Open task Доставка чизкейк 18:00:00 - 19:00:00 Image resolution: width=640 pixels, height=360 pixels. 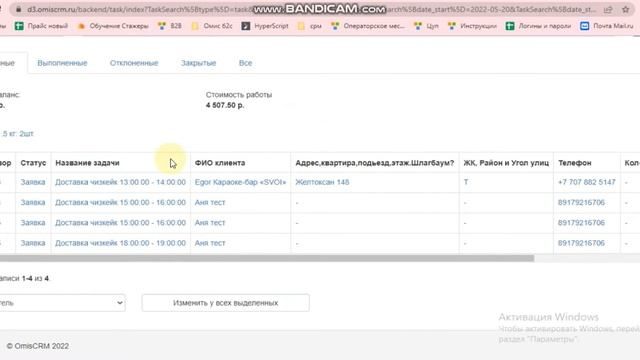click(120, 243)
